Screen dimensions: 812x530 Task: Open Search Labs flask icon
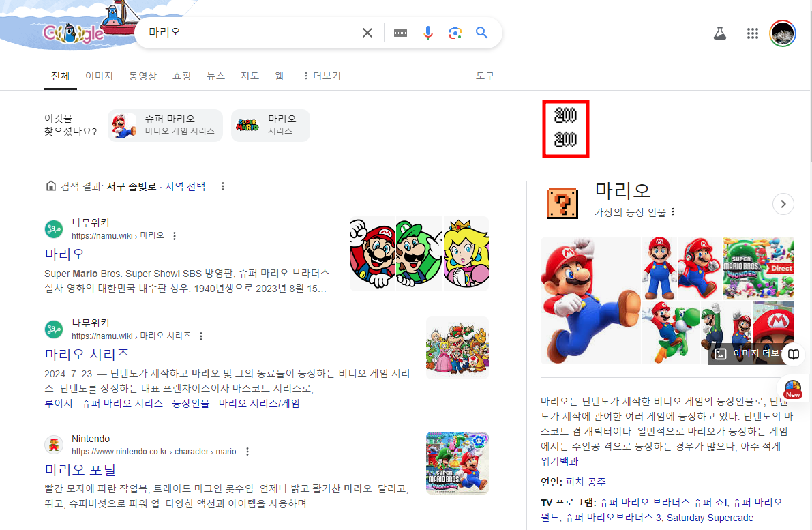tap(720, 33)
